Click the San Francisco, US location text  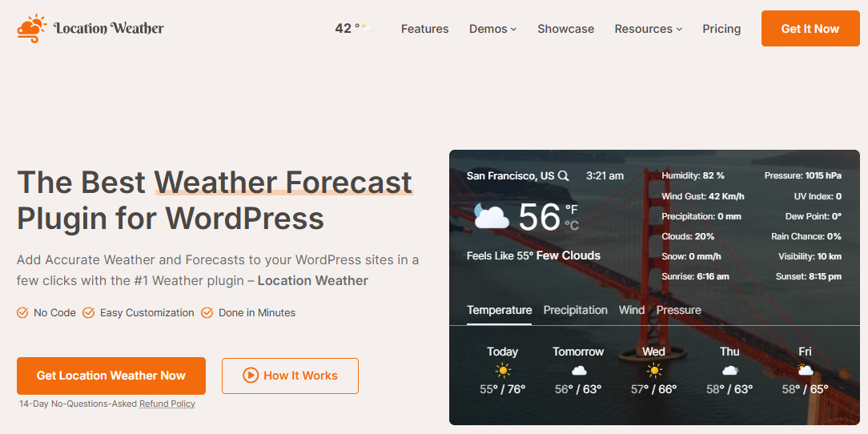click(x=510, y=176)
